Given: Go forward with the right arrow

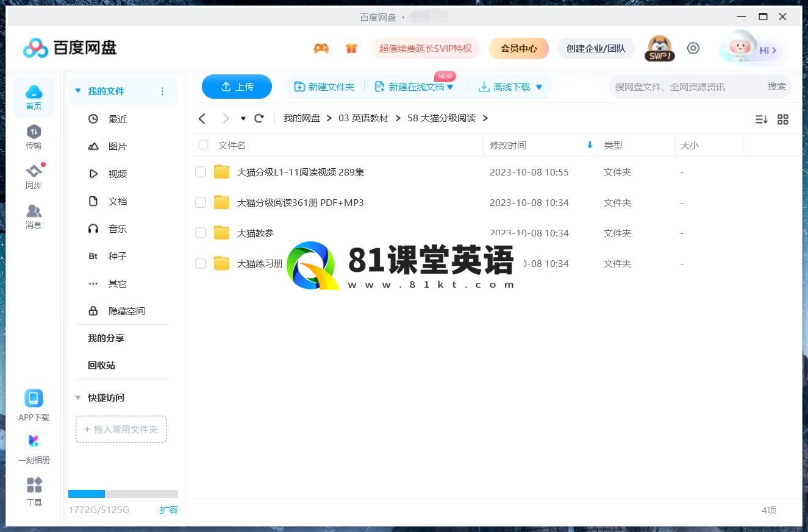Looking at the screenshot, I should [226, 118].
